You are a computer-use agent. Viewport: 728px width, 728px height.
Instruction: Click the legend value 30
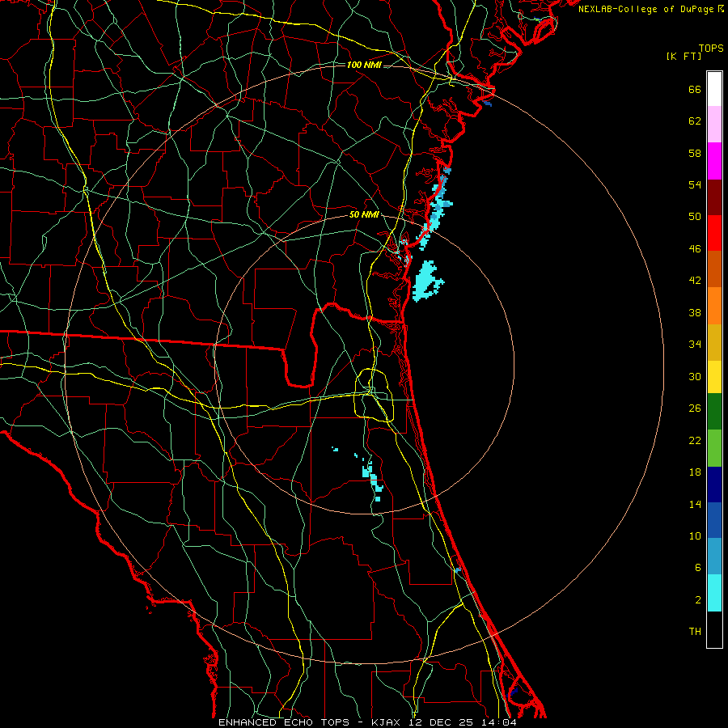(x=695, y=376)
